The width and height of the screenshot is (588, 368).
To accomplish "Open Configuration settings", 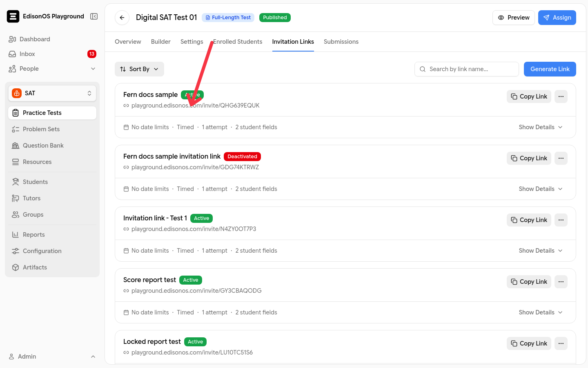I will 52,251.
